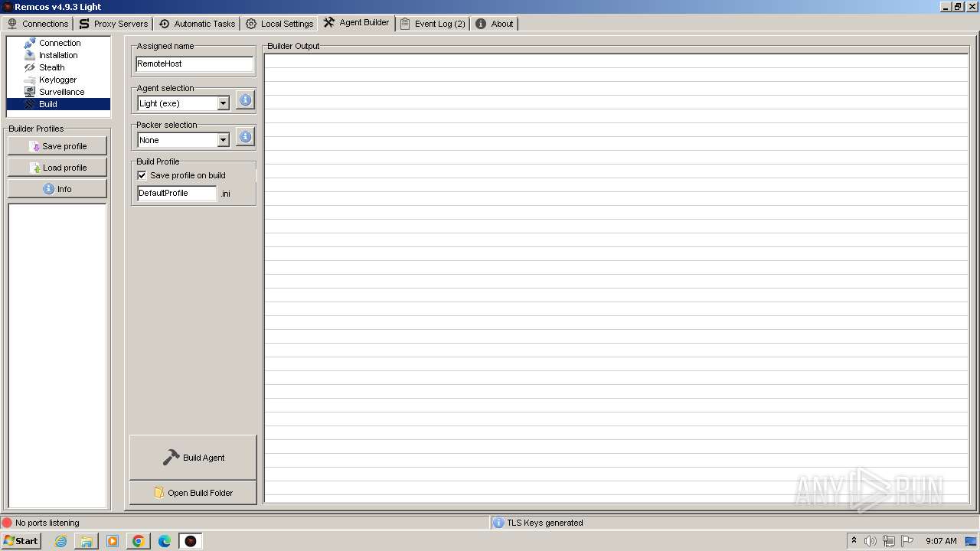Click the Proxy Servers tab icon
The width and height of the screenshot is (980, 551).
coord(84,24)
